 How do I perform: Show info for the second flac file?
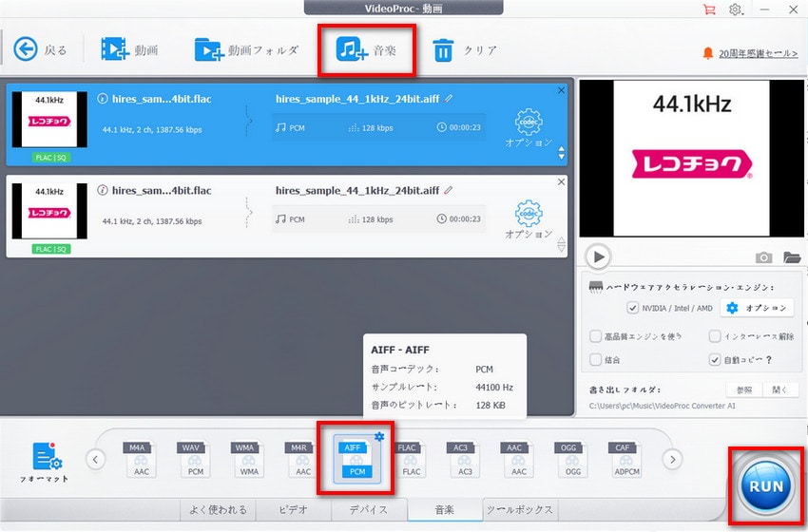click(103, 190)
